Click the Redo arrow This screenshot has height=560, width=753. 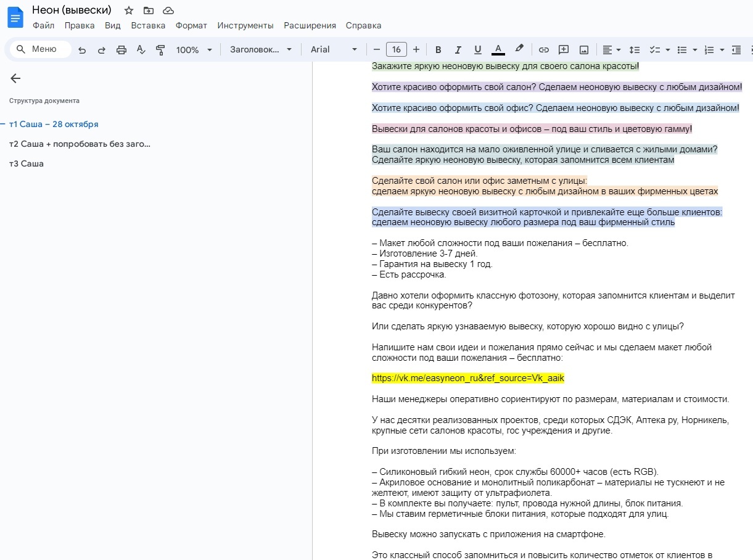pyautogui.click(x=102, y=50)
